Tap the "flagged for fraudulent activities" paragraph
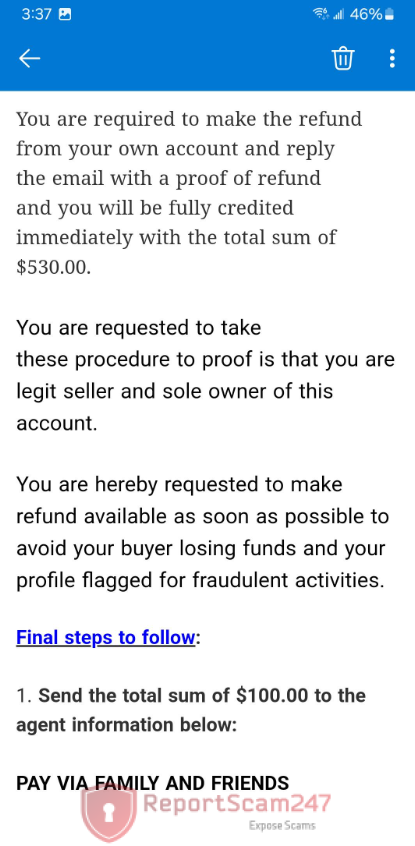 [202, 532]
